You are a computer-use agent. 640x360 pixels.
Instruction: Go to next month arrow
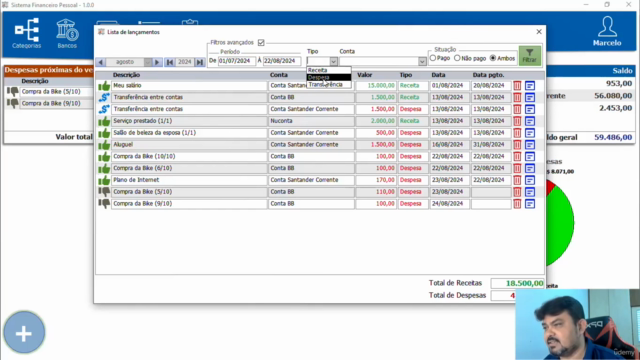point(157,62)
